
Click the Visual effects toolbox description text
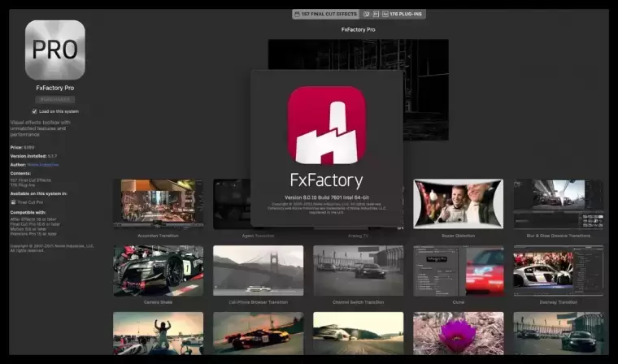41,128
